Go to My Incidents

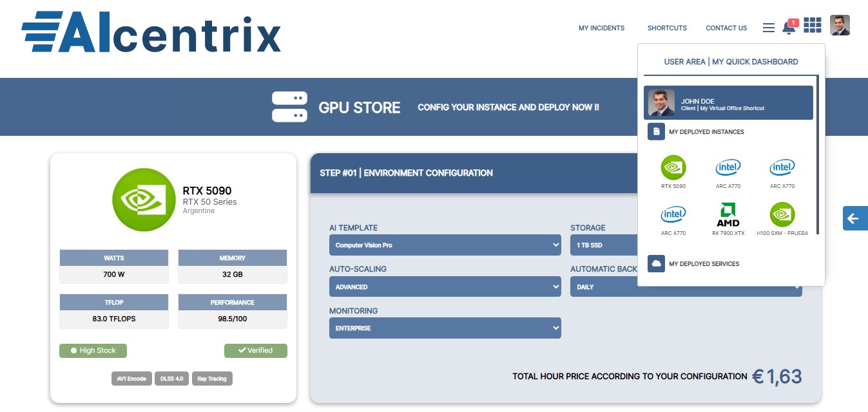[601, 28]
